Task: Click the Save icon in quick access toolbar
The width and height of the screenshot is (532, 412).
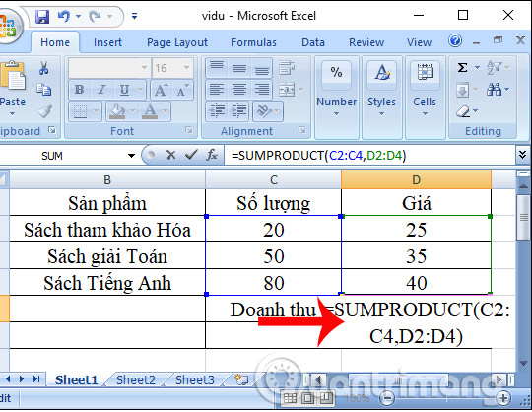Action: pyautogui.click(x=42, y=16)
